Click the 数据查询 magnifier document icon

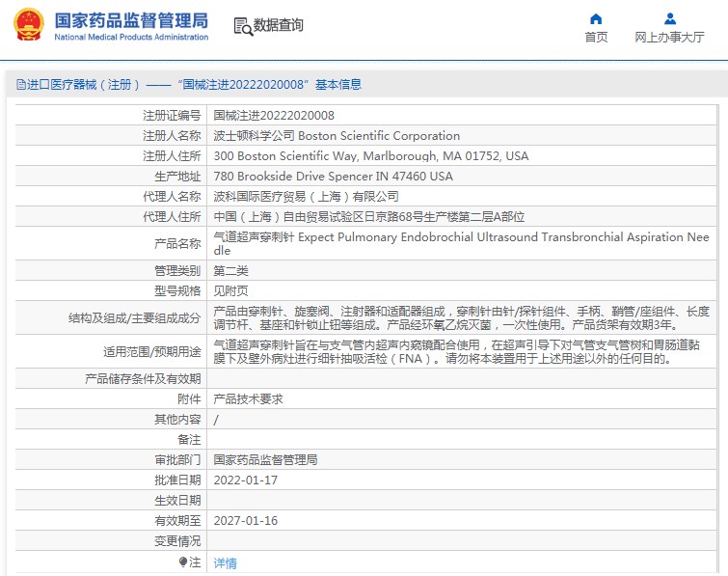coord(242,26)
